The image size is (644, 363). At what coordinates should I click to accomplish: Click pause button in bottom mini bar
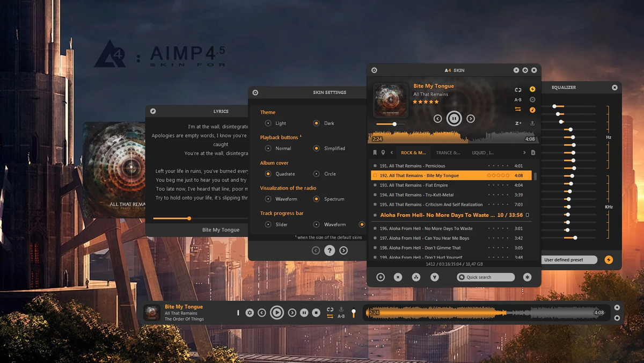(x=304, y=313)
